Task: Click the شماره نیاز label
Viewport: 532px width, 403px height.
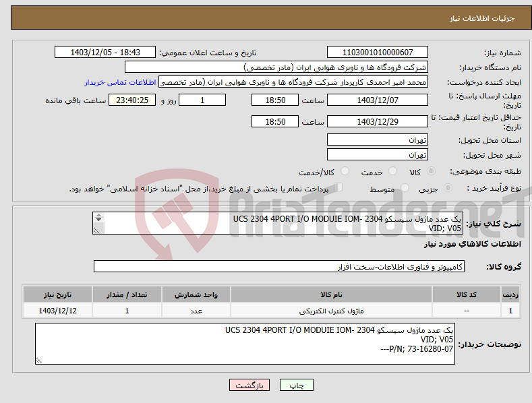Action: pyautogui.click(x=502, y=53)
